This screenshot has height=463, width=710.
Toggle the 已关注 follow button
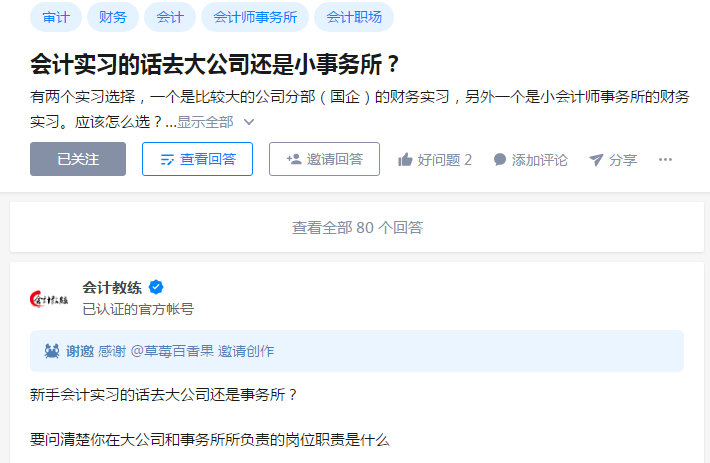[x=78, y=159]
